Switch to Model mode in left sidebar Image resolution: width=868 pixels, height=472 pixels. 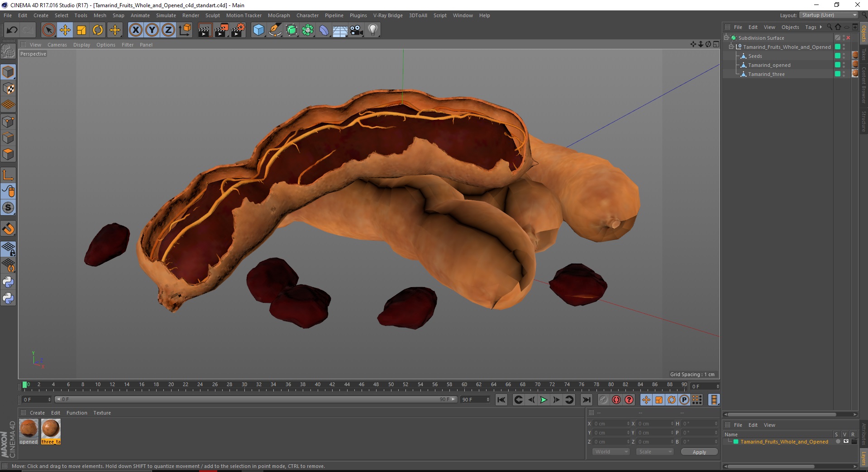[x=8, y=72]
